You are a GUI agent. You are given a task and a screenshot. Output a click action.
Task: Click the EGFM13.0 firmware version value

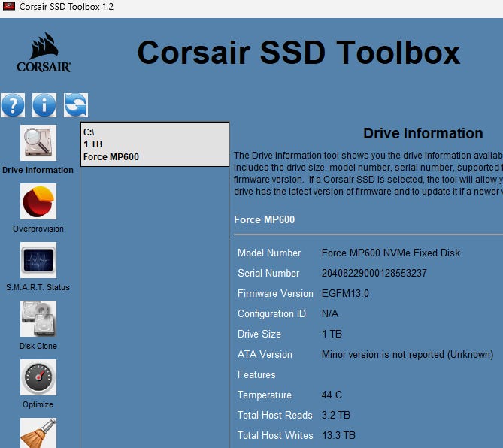click(x=345, y=293)
